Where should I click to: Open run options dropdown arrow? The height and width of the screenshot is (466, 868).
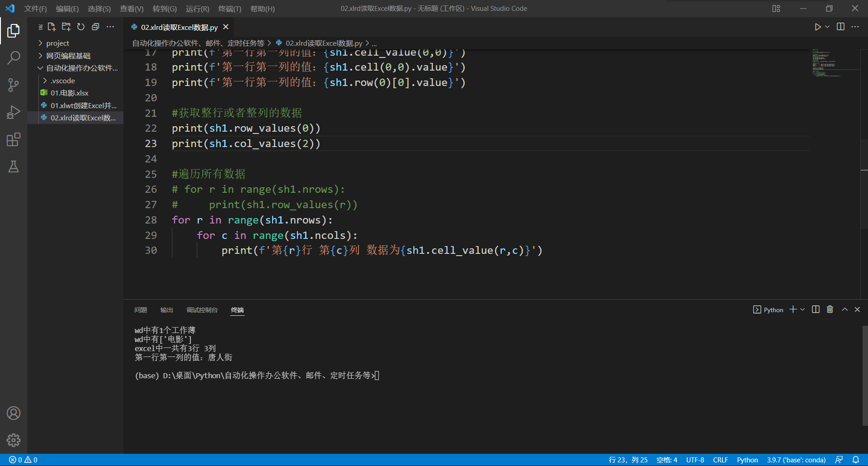827,27
